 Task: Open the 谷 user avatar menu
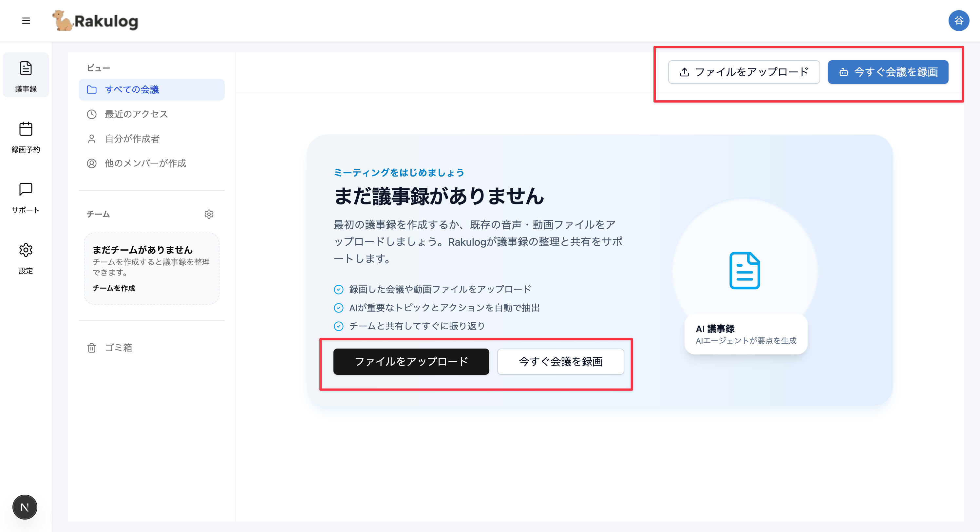(x=958, y=21)
